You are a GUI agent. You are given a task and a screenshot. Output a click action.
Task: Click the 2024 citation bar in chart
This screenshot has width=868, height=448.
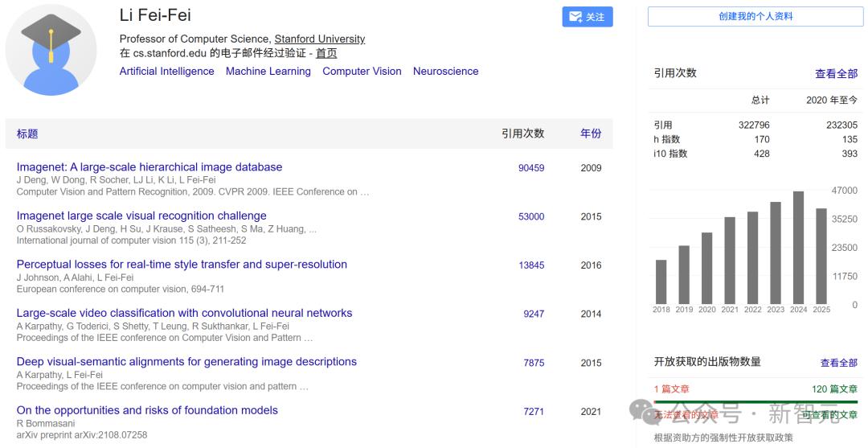pyautogui.click(x=798, y=247)
